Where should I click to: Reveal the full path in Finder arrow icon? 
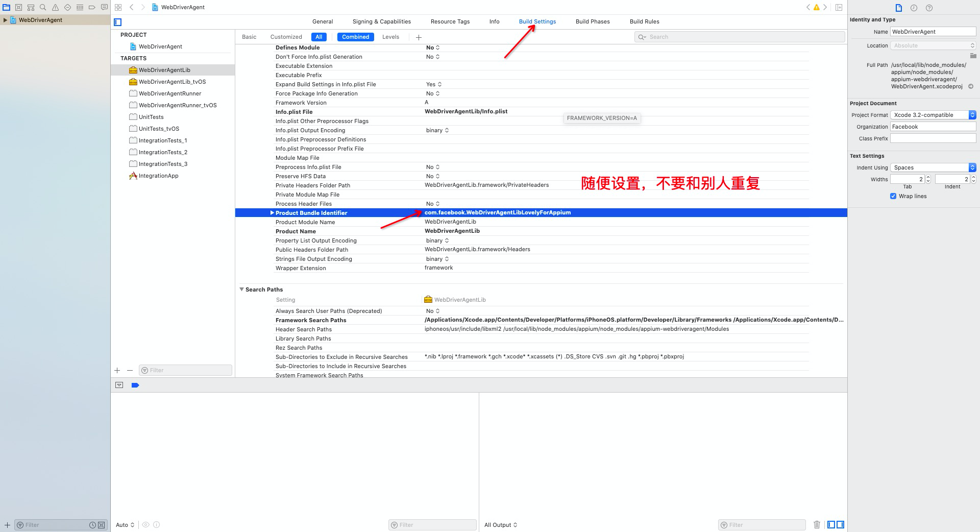[x=971, y=86]
